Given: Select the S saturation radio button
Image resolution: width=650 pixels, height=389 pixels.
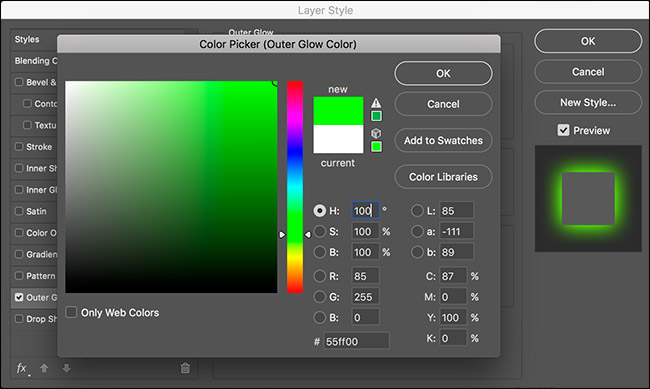Looking at the screenshot, I should pyautogui.click(x=320, y=231).
